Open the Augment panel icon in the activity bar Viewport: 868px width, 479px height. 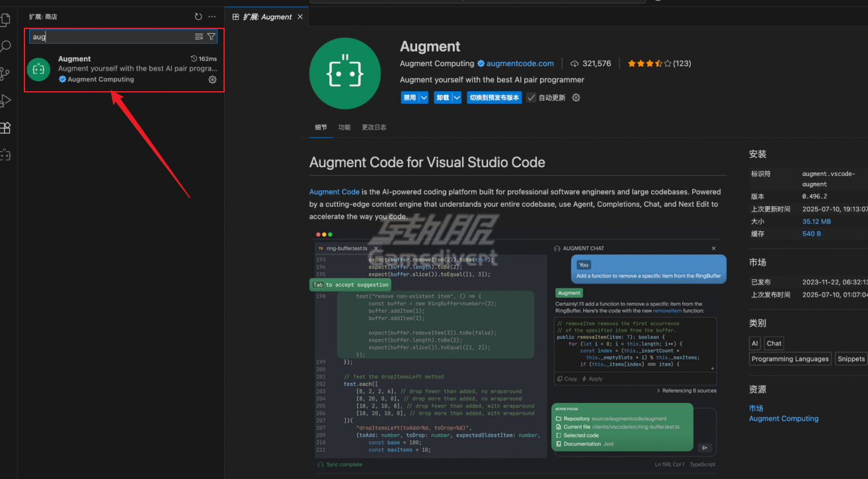tap(7, 155)
